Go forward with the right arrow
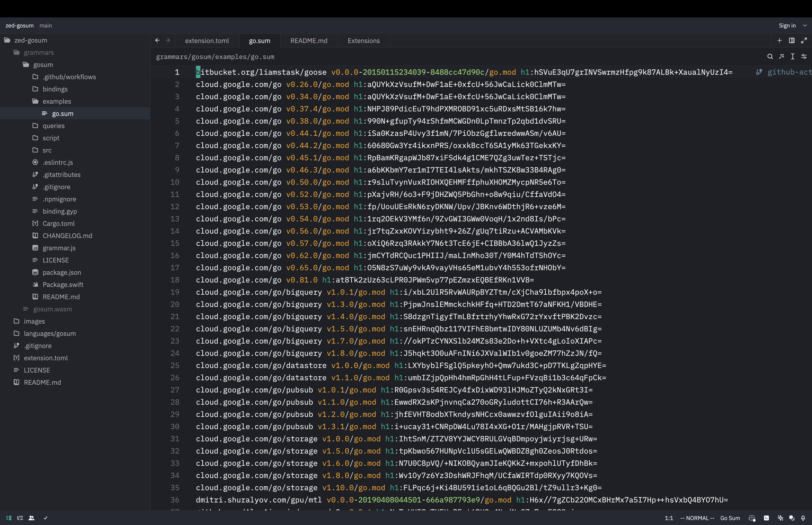812x525 pixels. [x=168, y=40]
